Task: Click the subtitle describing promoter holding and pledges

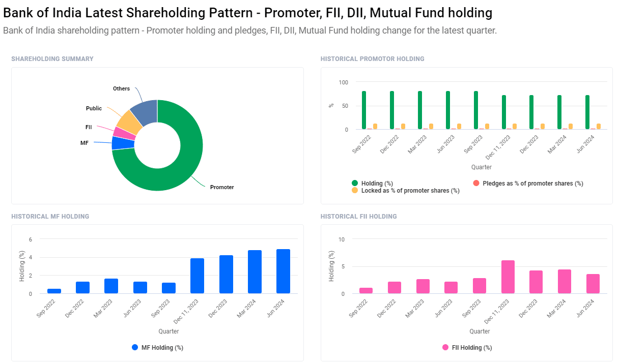Action: coord(250,31)
